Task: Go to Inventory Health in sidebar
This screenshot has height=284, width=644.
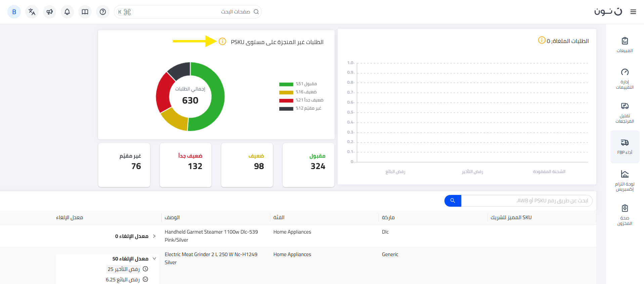Action: tap(625, 214)
